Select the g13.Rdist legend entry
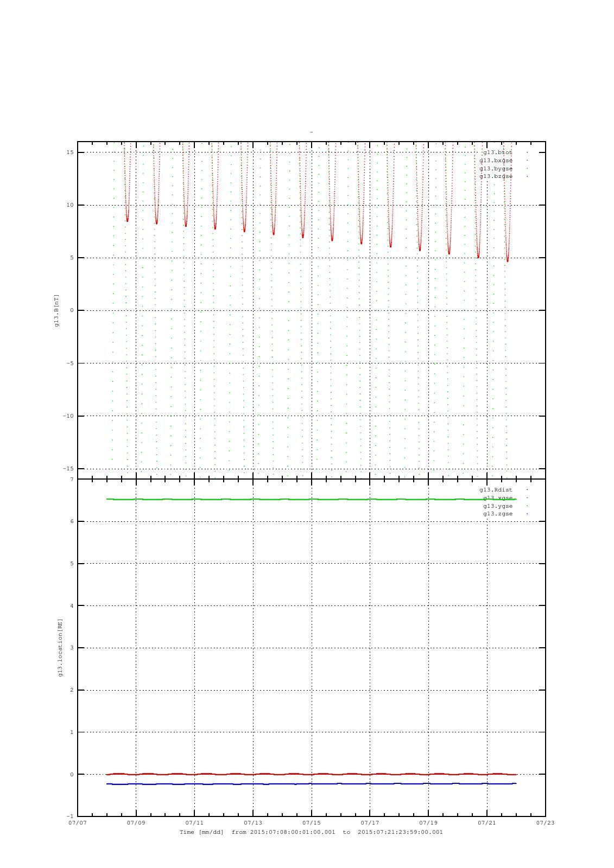The image size is (614, 868). coord(496,490)
